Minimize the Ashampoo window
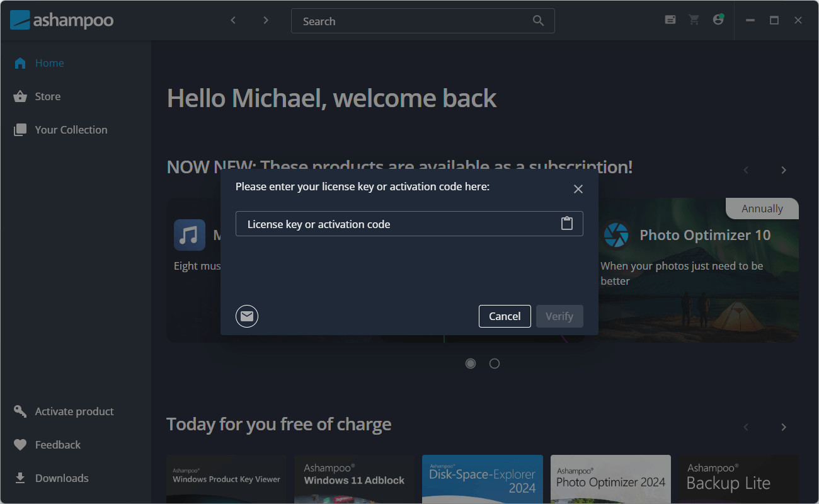Screen dimensions: 819x504 click(x=750, y=20)
